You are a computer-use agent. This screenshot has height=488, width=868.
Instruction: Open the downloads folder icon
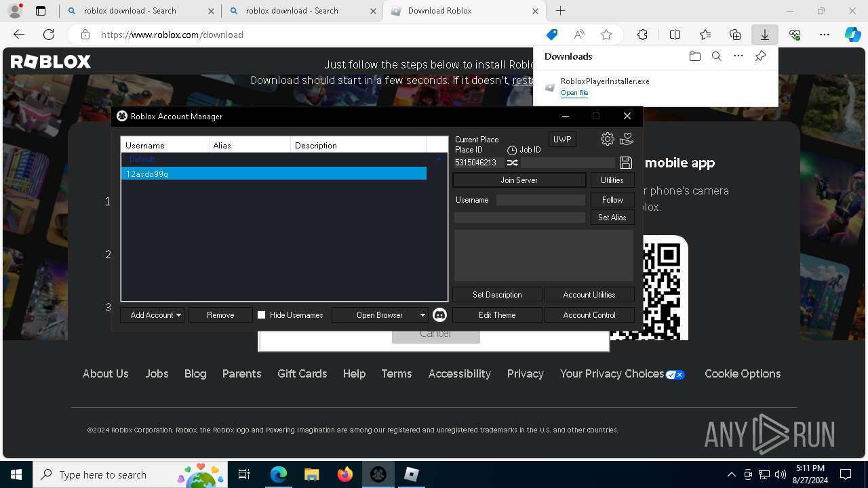pyautogui.click(x=694, y=56)
